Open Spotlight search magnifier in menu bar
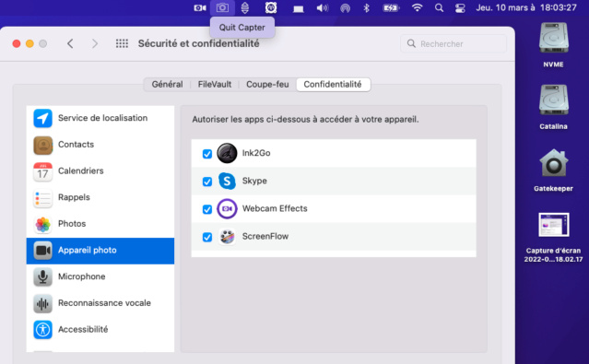This screenshot has height=364, width=589. (439, 8)
